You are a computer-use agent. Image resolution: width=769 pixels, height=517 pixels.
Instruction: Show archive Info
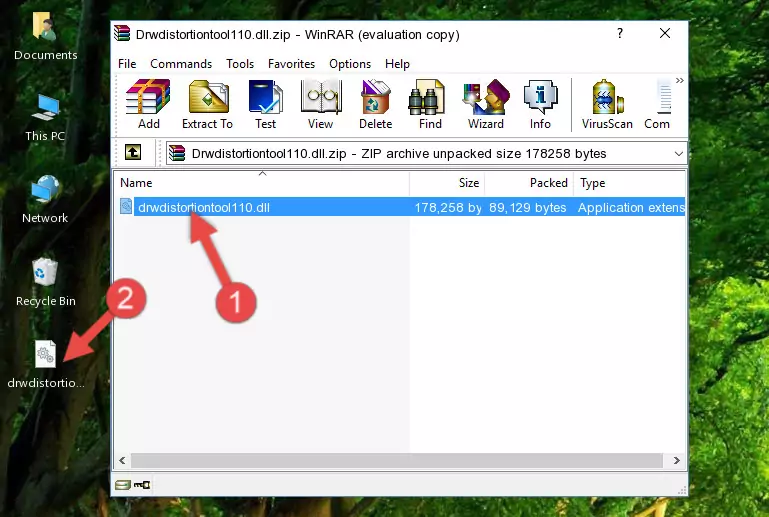[x=540, y=104]
